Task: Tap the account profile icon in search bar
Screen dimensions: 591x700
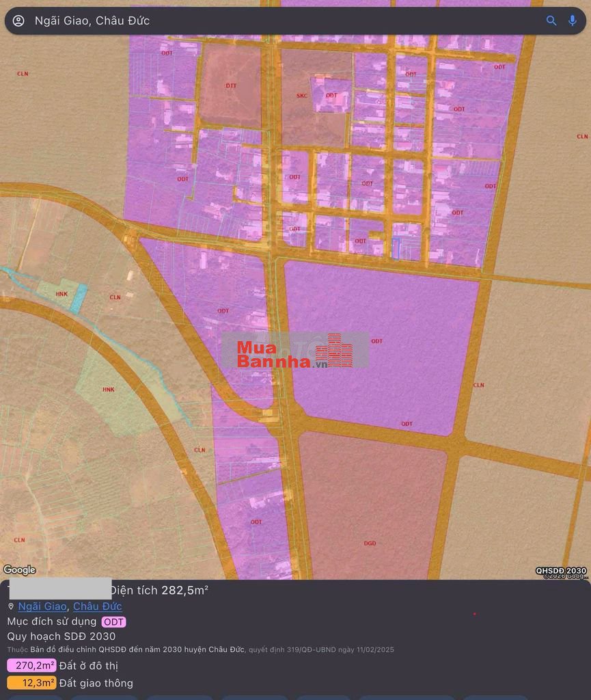Action: click(x=18, y=21)
